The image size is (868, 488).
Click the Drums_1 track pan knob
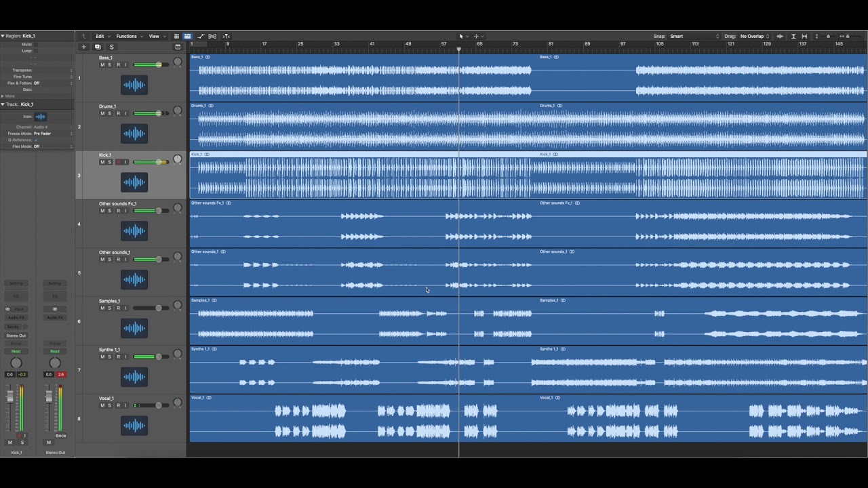[x=178, y=110]
